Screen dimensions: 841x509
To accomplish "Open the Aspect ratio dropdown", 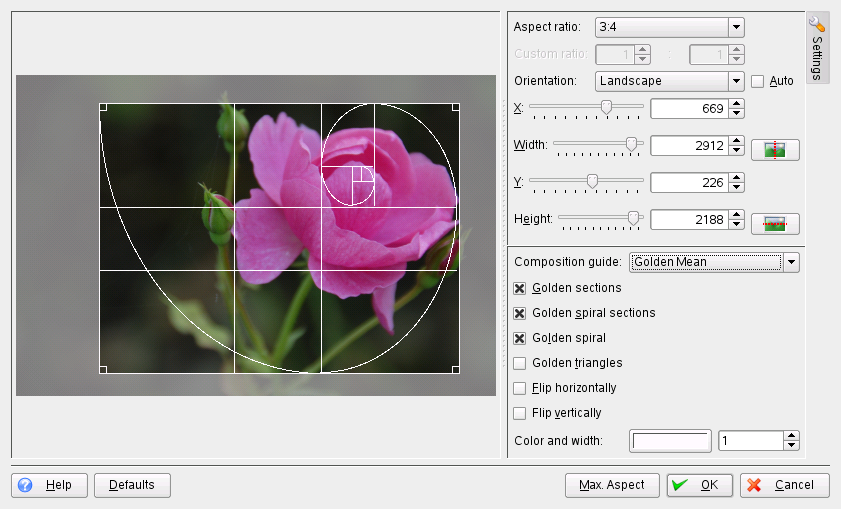I will point(669,27).
